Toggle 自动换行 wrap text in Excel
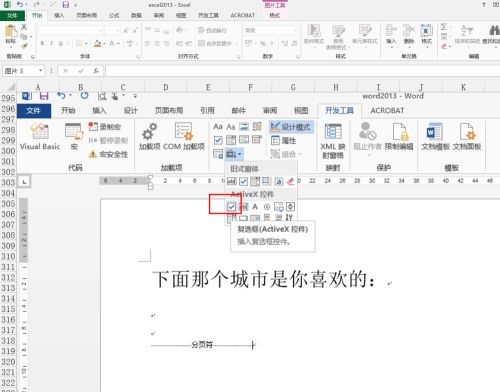This screenshot has width=500, height=392. pyautogui.click(x=213, y=30)
